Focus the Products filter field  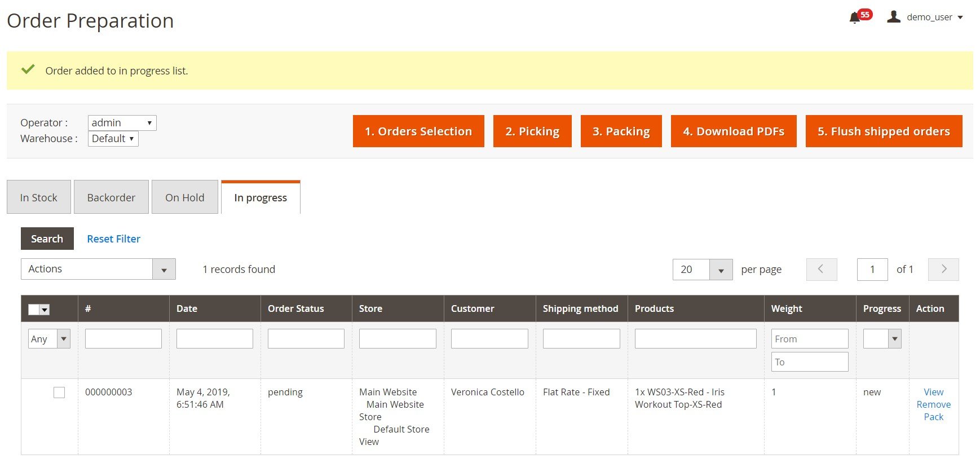pos(696,338)
